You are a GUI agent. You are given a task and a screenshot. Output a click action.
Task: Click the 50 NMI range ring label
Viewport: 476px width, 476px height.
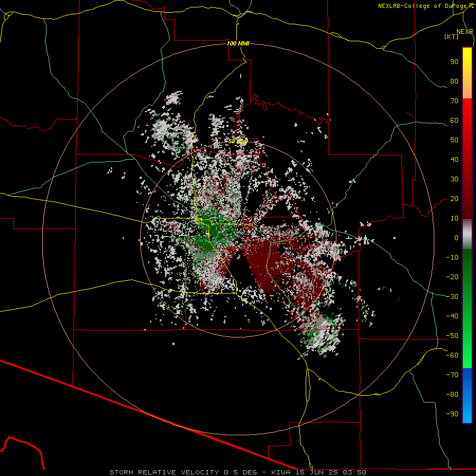tap(238, 141)
